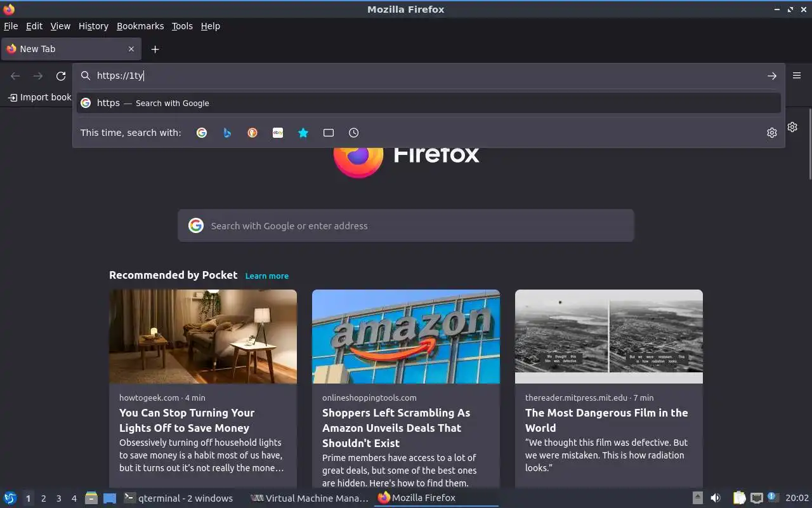Open search settings gear in dropdown

tap(772, 133)
